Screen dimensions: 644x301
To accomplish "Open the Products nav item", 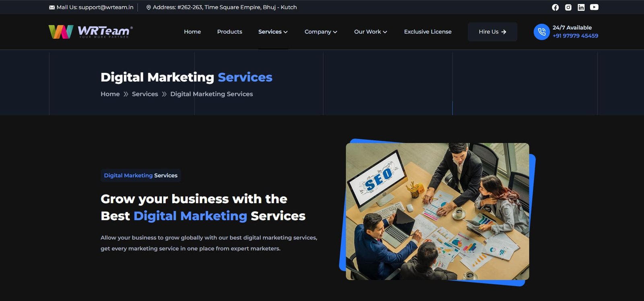I will tap(229, 32).
